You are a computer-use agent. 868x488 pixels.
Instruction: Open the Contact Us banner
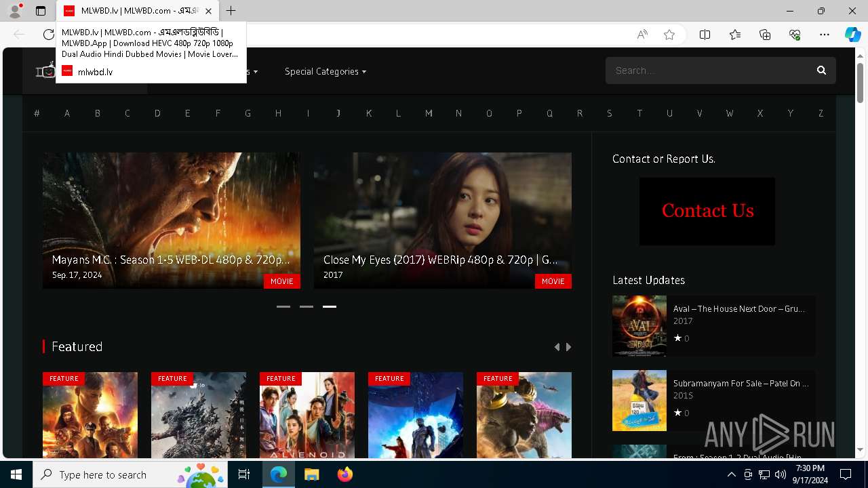click(707, 211)
